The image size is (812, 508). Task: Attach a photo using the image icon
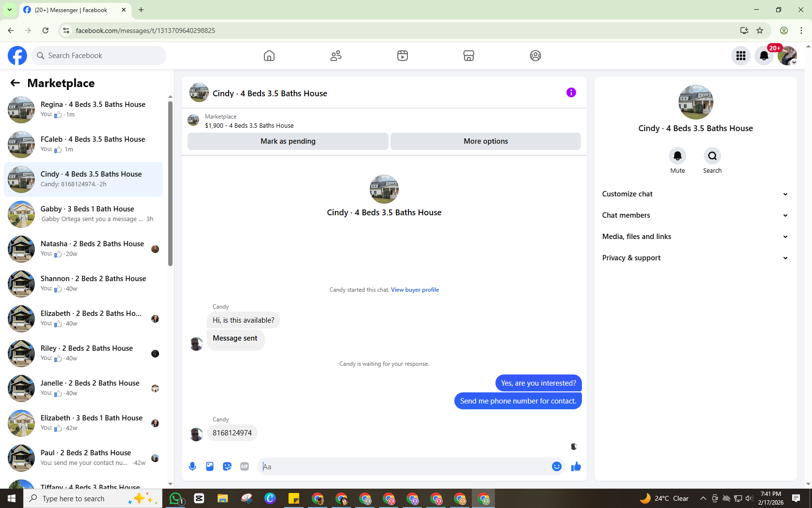pyautogui.click(x=210, y=466)
